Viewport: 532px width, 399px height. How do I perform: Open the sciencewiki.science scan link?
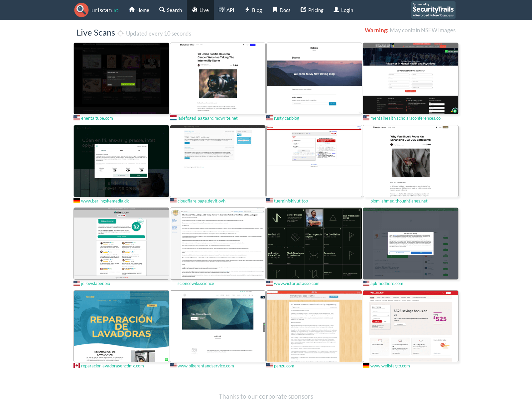click(196, 283)
